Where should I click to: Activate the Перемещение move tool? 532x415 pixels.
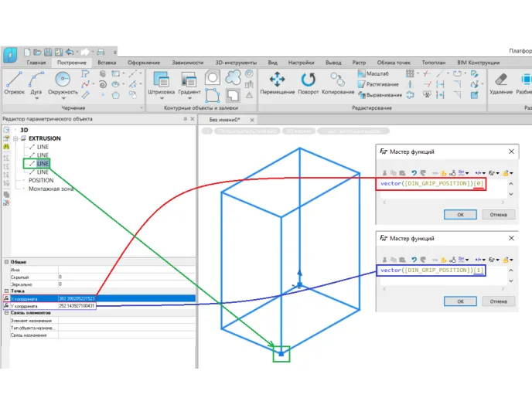coord(277,83)
